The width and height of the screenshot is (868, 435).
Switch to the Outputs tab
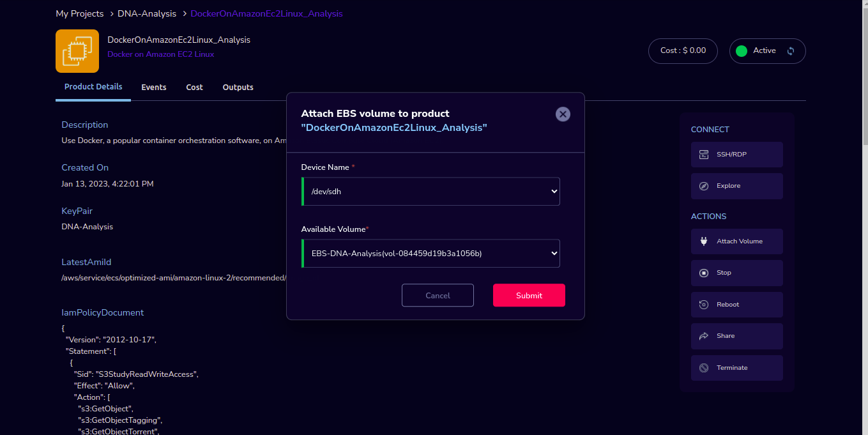tap(238, 88)
